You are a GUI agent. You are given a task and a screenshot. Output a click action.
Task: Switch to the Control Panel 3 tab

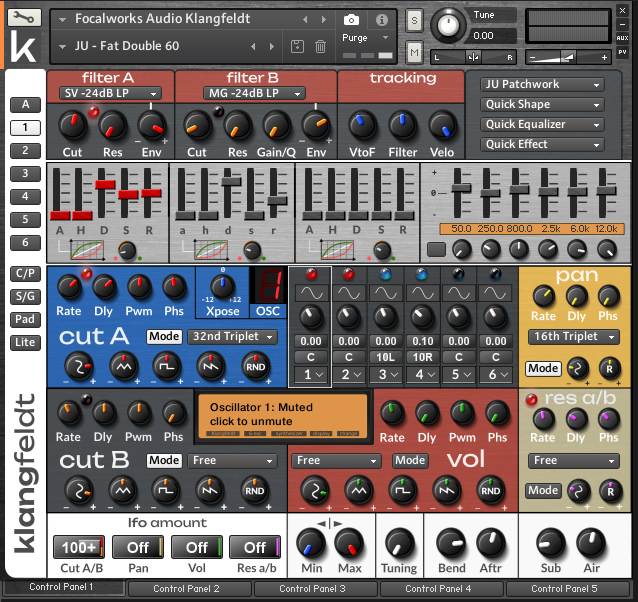tap(314, 589)
